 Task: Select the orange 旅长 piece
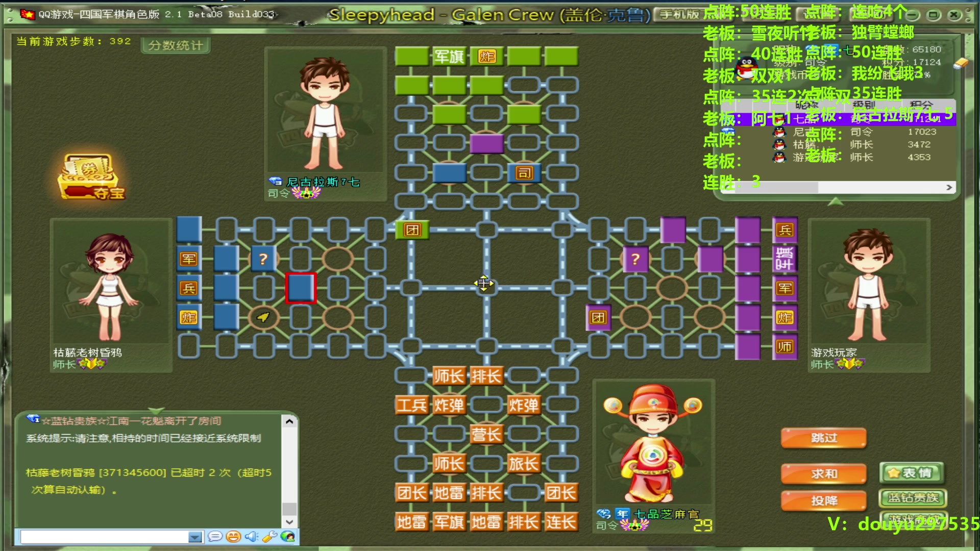click(524, 464)
